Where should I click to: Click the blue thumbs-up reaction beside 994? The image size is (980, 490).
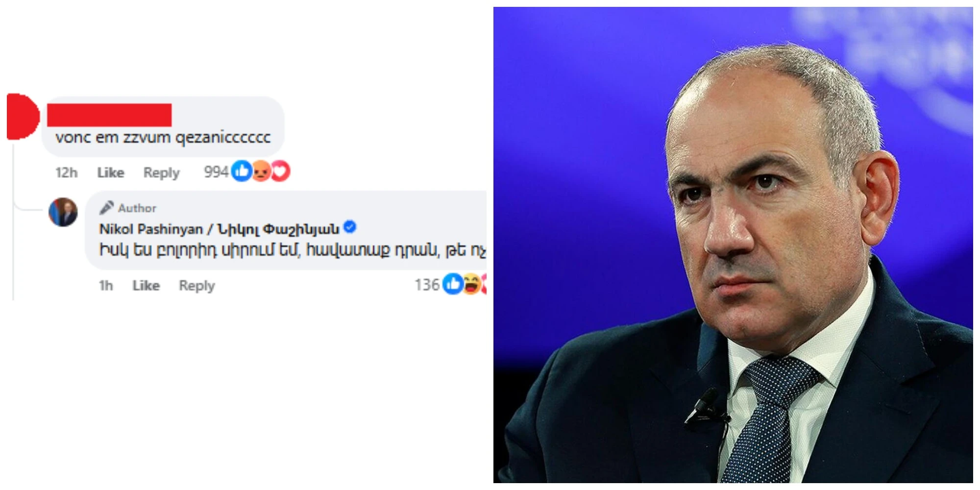pyautogui.click(x=241, y=171)
